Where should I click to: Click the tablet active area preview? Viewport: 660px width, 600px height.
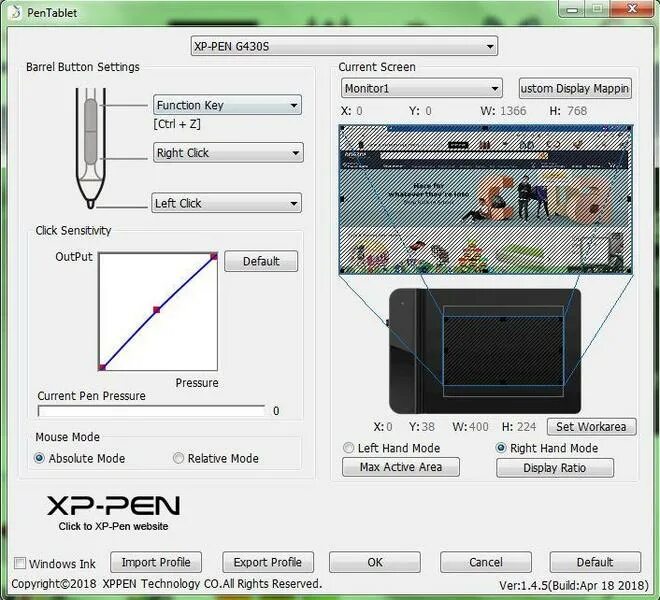[503, 351]
